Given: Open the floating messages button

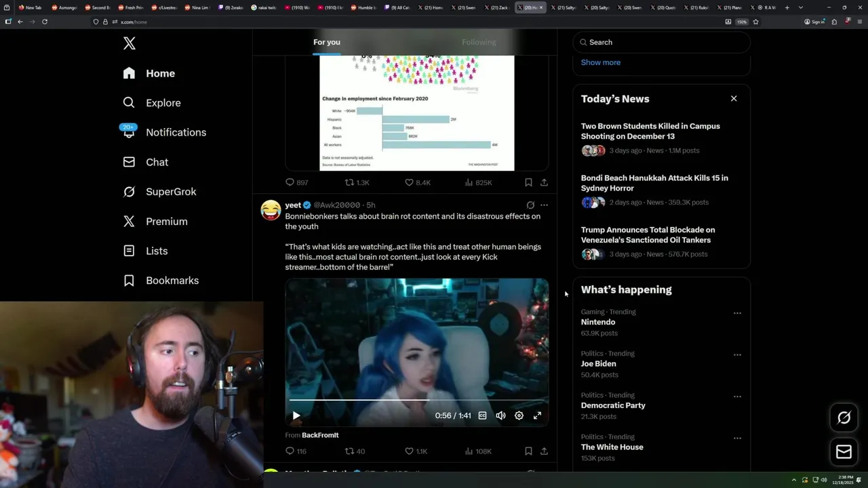Looking at the screenshot, I should point(844,451).
